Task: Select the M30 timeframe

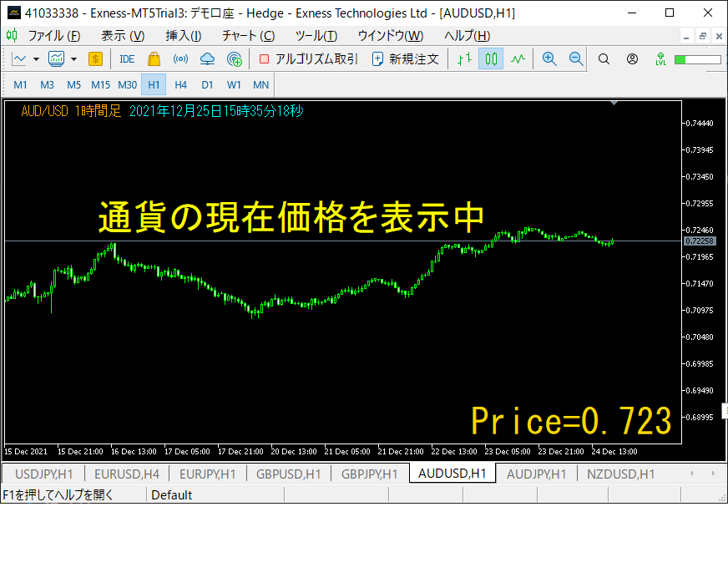Action: point(127,84)
